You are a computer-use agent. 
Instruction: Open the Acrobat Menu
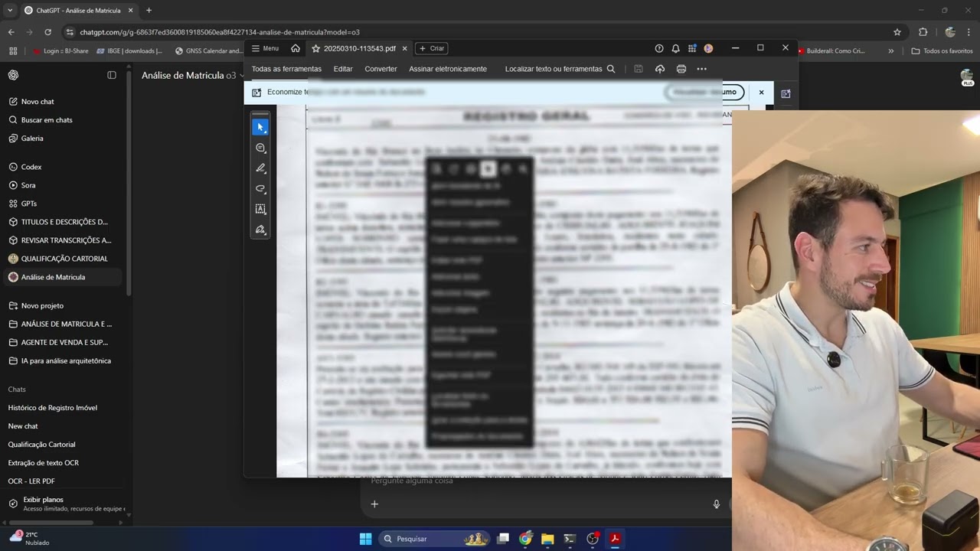[265, 48]
